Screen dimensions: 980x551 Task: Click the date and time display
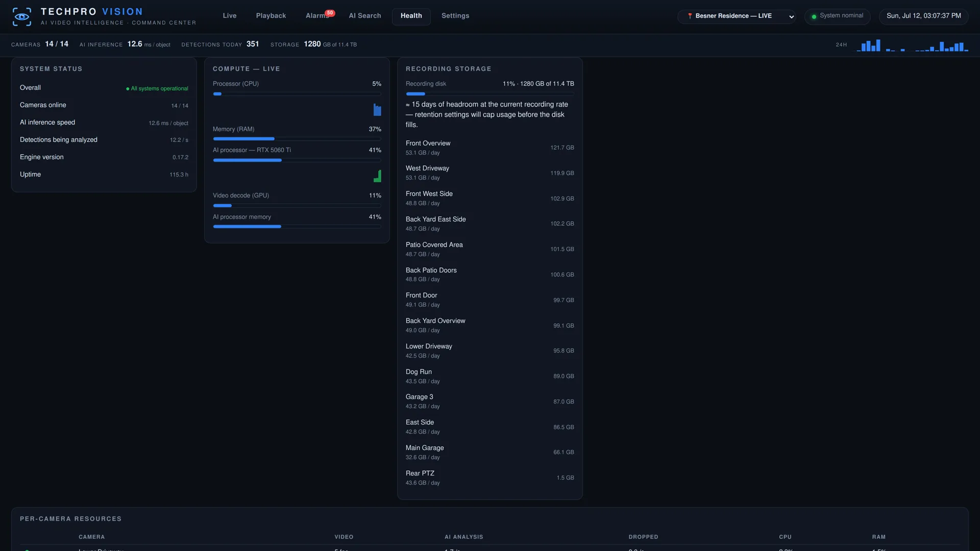pyautogui.click(x=923, y=16)
